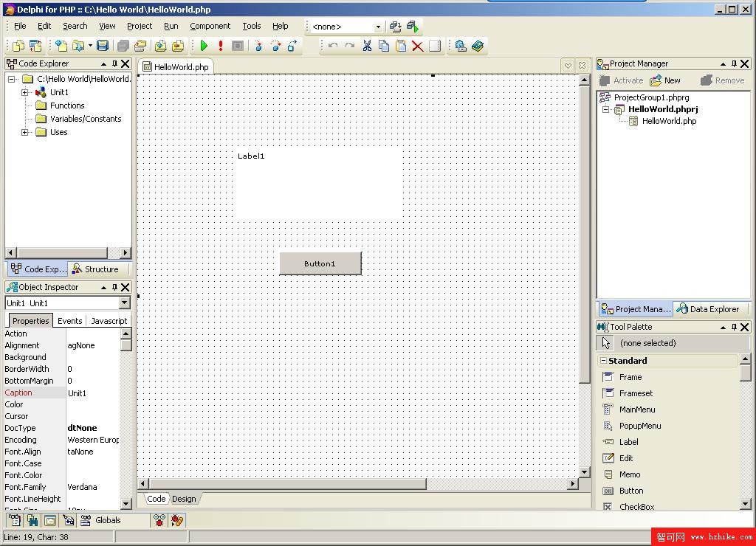Viewport: 756px width, 546px height.
Task: Collapse the Standard category in Tool Palette
Action: tap(603, 361)
